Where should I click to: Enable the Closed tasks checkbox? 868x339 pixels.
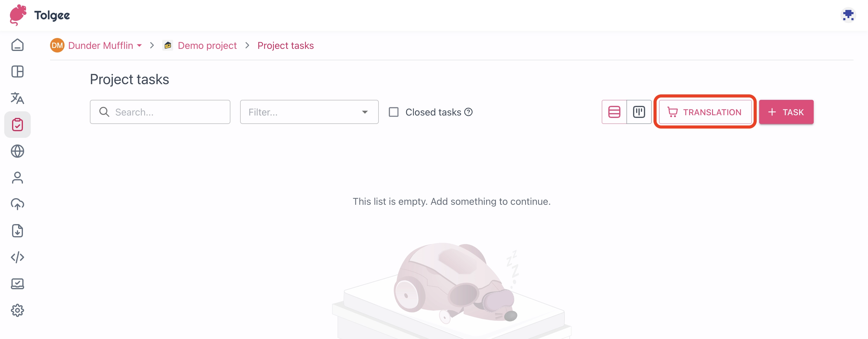pos(393,112)
